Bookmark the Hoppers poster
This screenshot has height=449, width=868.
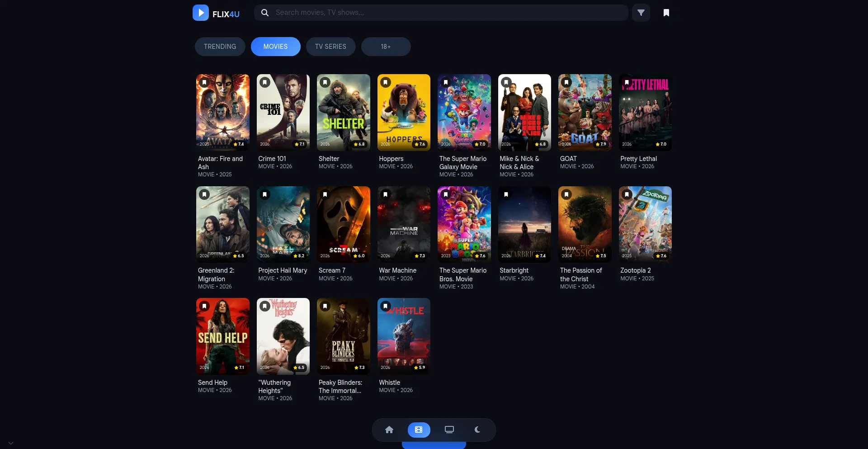[385, 82]
